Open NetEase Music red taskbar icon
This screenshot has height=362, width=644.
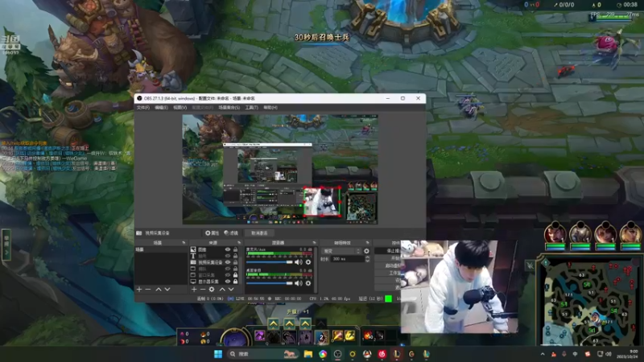pos(382,354)
